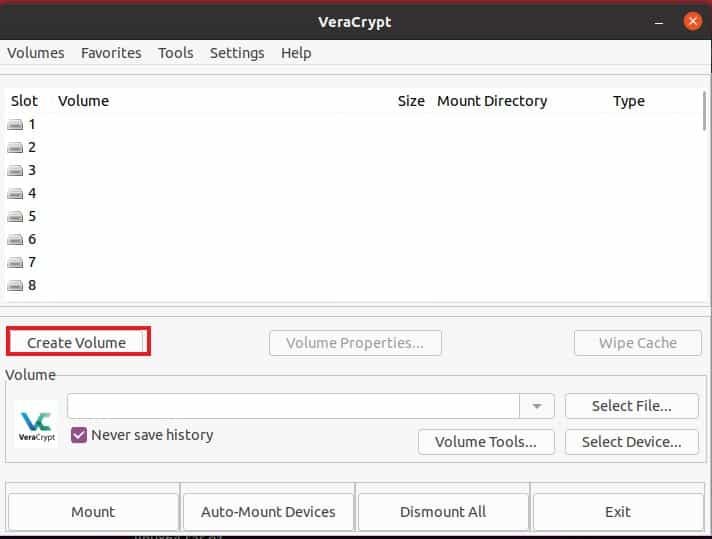
Task: Click the volume path input field
Action: pyautogui.click(x=293, y=406)
